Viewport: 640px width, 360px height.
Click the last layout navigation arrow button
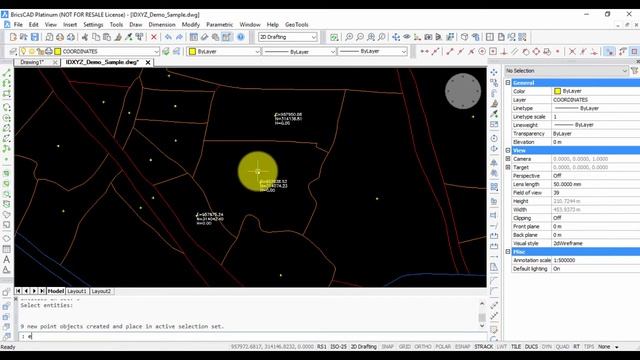click(x=42, y=291)
